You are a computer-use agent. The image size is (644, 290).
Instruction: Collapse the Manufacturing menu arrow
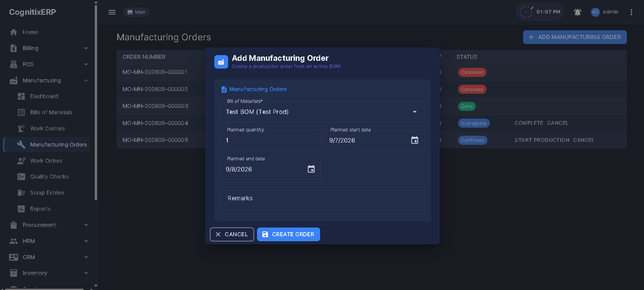pos(86,80)
